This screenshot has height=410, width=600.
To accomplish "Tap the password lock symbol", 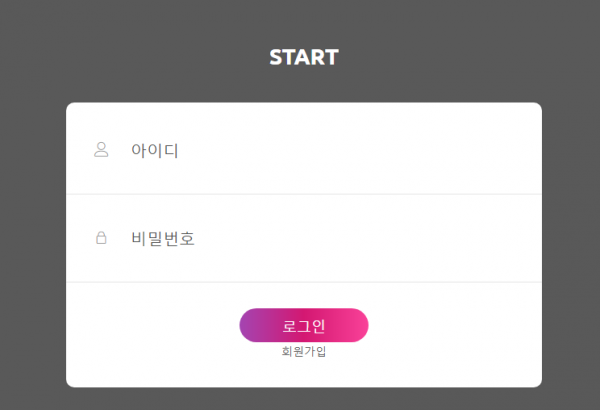I will click(x=100, y=238).
